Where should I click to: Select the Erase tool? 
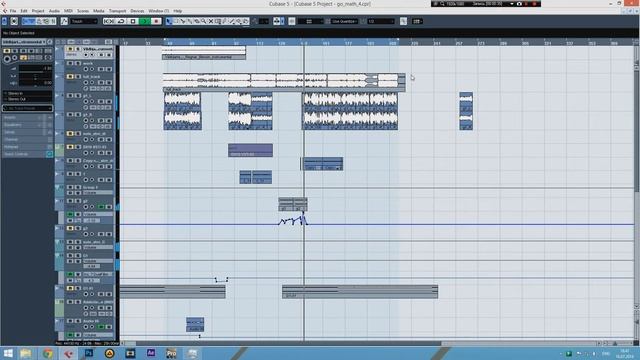point(197,21)
